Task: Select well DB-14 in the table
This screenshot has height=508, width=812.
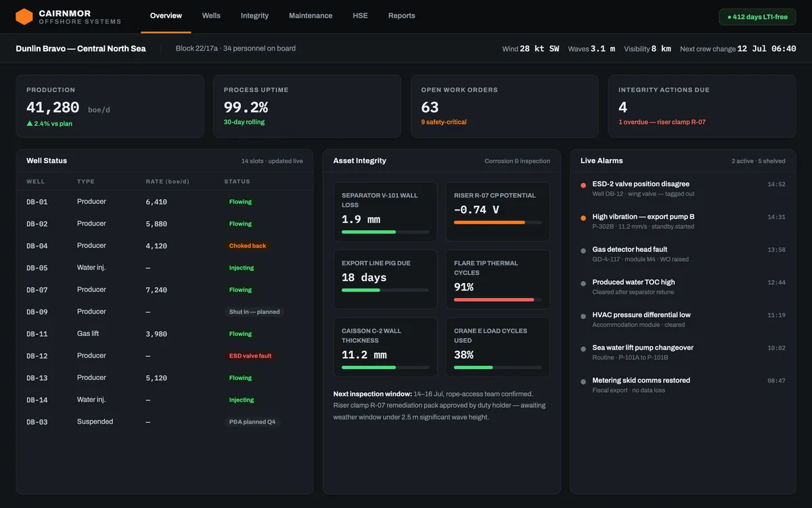Action: (x=164, y=400)
